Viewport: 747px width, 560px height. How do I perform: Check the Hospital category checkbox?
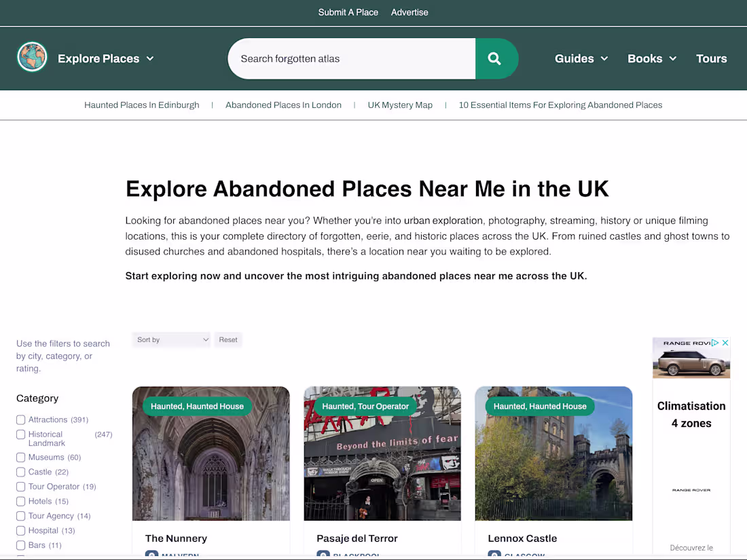coord(20,530)
